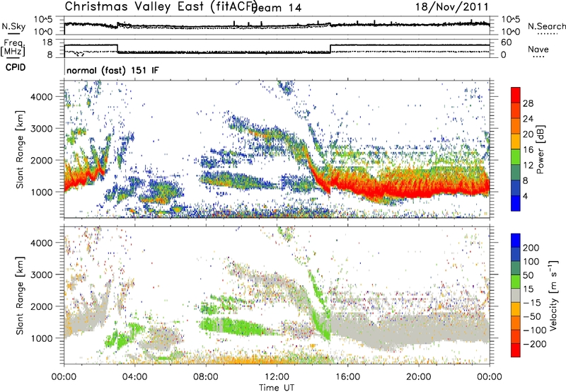
Task: Click the '60' Nave axis tick label
Action: pyautogui.click(x=506, y=42)
